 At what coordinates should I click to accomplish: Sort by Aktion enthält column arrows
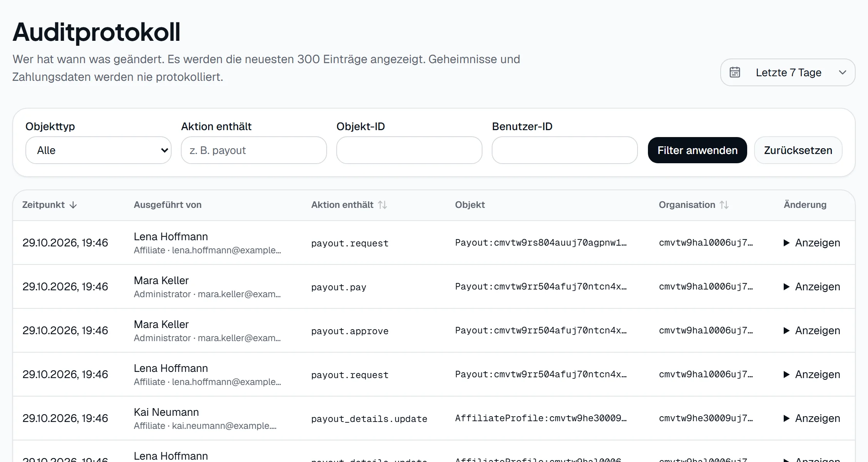(x=382, y=205)
